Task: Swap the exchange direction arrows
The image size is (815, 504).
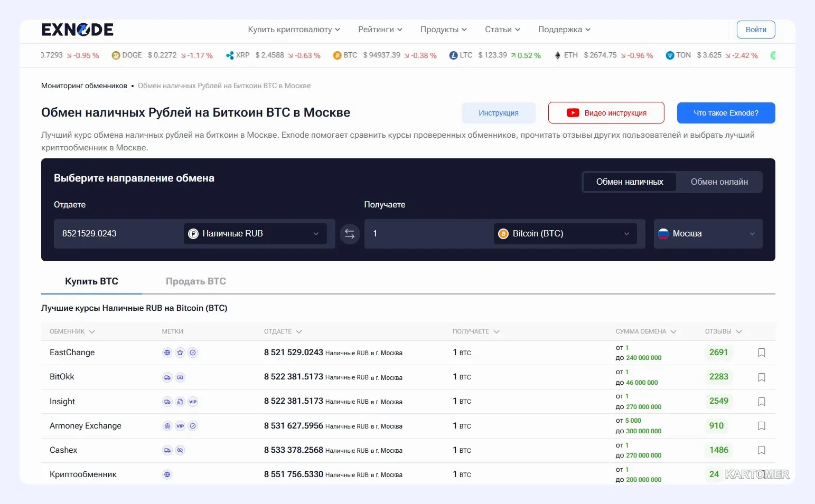Action: coord(350,234)
